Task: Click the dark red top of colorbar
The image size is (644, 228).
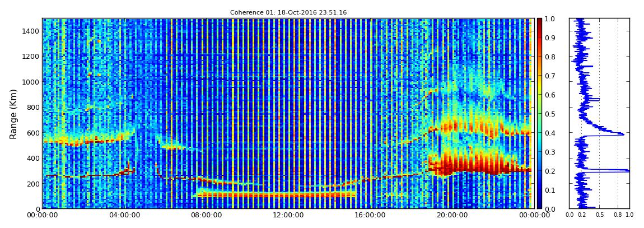Action: tap(540, 22)
